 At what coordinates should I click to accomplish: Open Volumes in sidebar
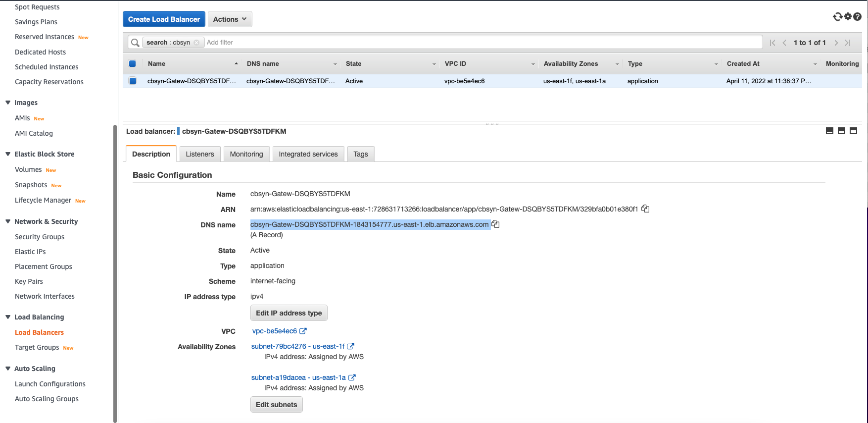(x=28, y=169)
